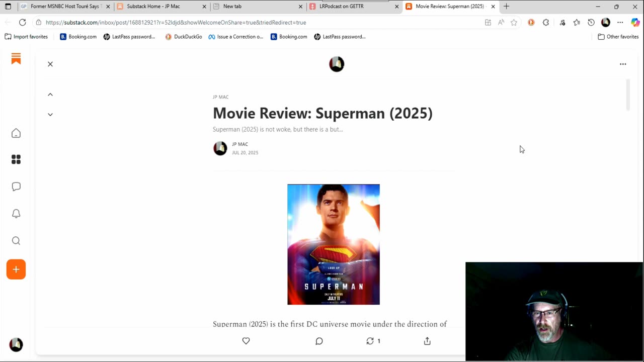This screenshot has width=644, height=362.
Task: Click the orange create plus button
Action: 16,269
